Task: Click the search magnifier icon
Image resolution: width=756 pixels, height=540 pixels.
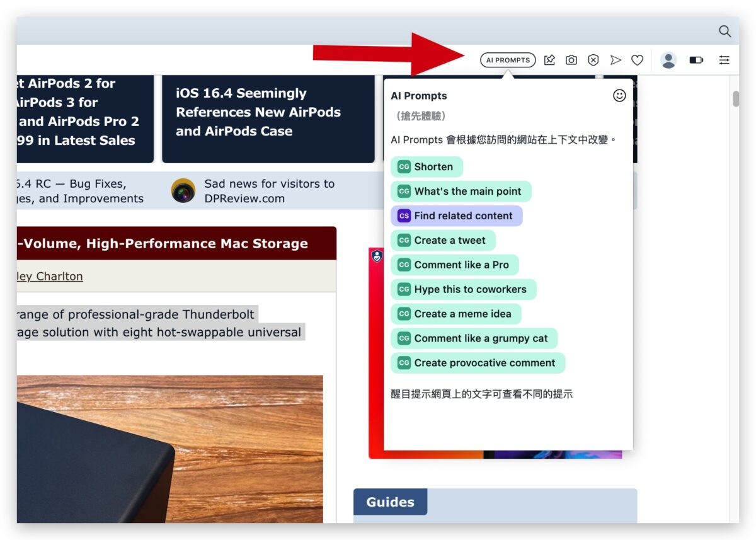Action: tap(725, 31)
